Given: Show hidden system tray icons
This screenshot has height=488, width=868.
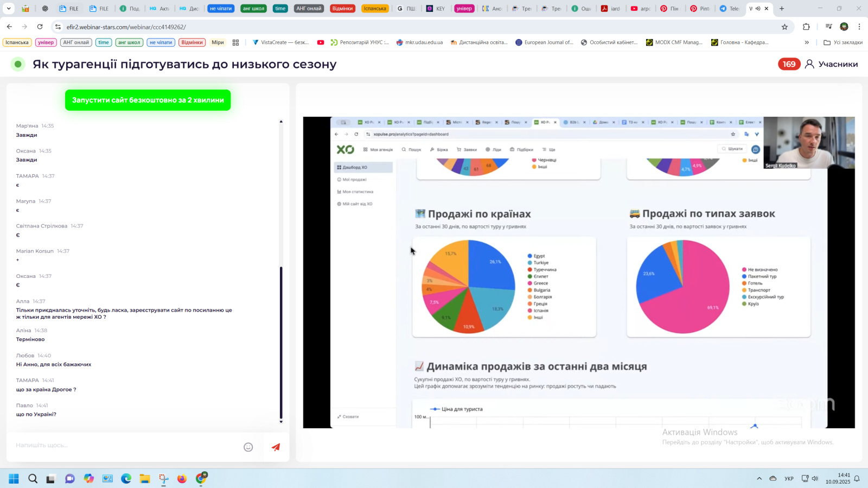Looking at the screenshot, I should coord(759,478).
